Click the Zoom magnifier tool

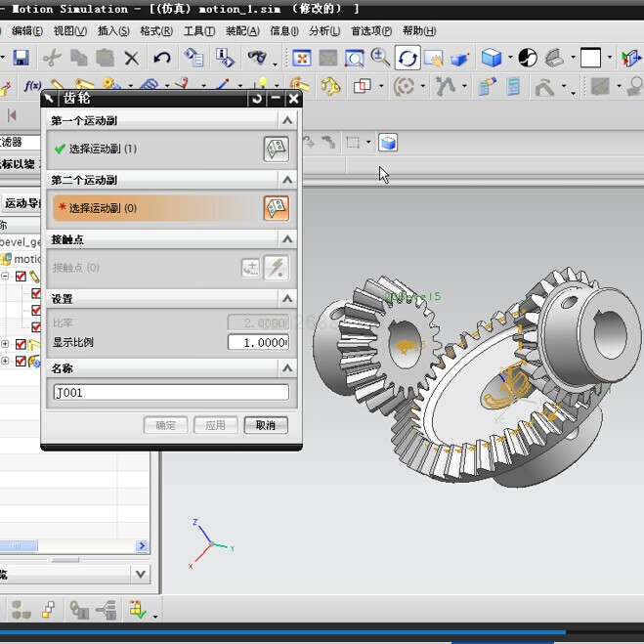point(381,59)
